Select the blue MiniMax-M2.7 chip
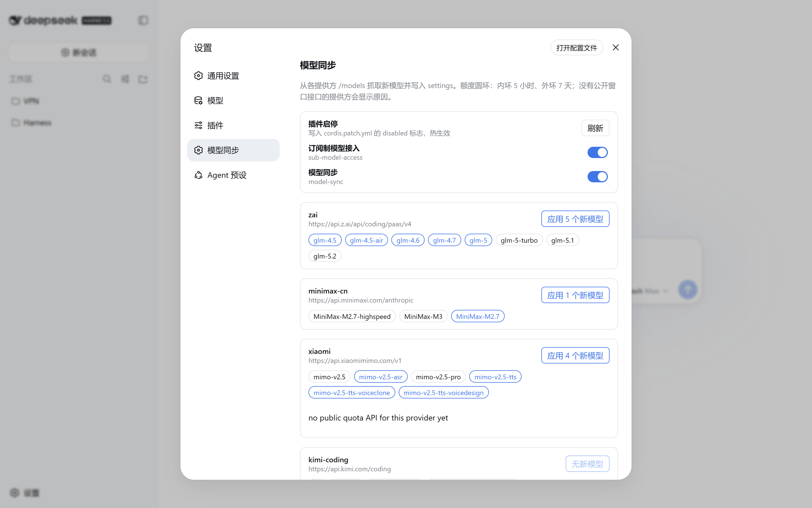812x508 pixels. pos(477,316)
